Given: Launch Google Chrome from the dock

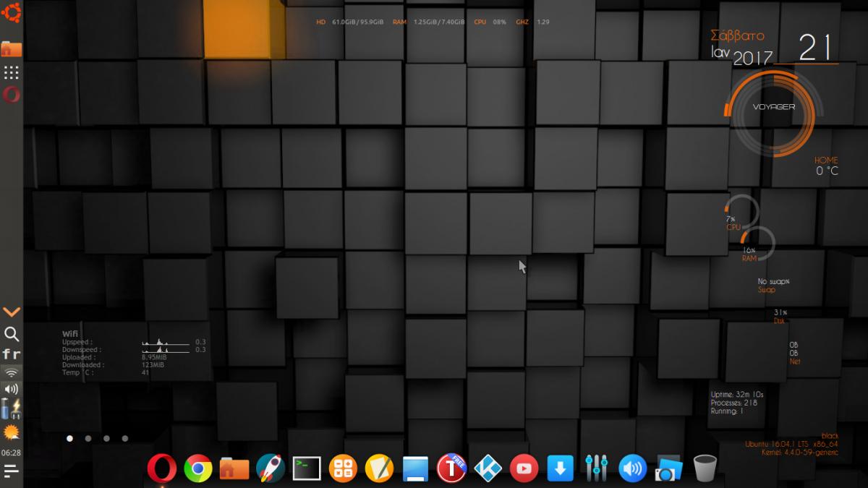Looking at the screenshot, I should (x=198, y=468).
